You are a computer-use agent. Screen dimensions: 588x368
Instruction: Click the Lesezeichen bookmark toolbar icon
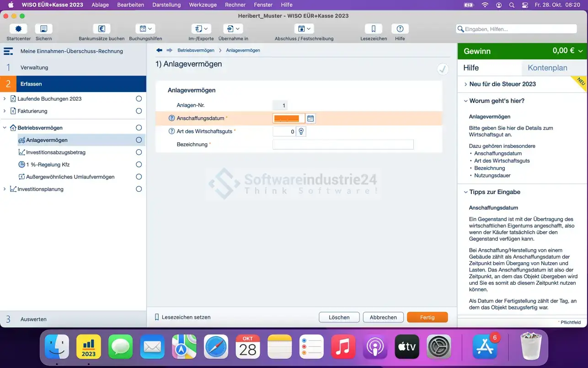coord(373,29)
